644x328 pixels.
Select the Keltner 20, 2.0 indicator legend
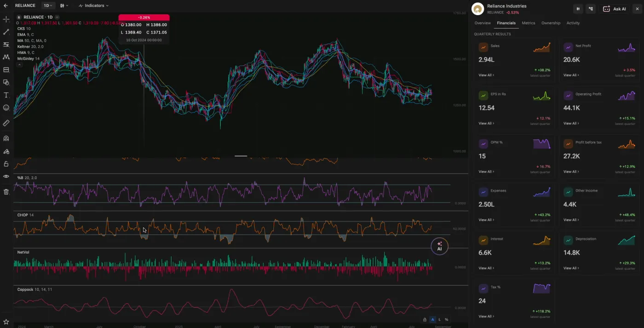(30, 46)
